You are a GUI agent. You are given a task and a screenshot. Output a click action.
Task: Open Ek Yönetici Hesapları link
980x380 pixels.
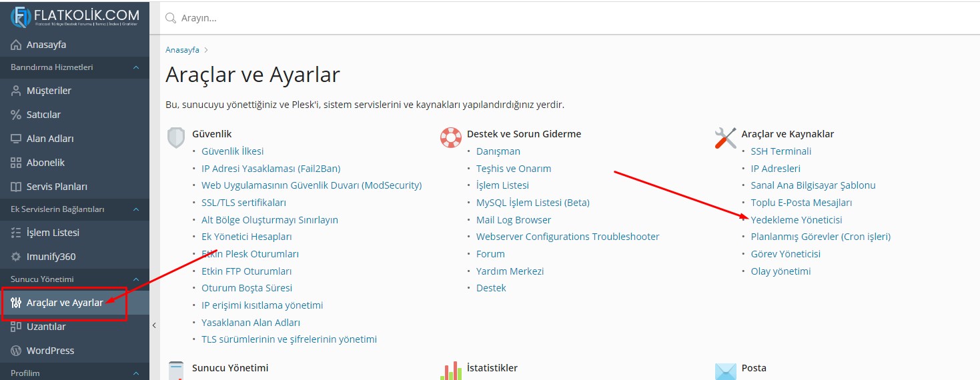pos(246,237)
